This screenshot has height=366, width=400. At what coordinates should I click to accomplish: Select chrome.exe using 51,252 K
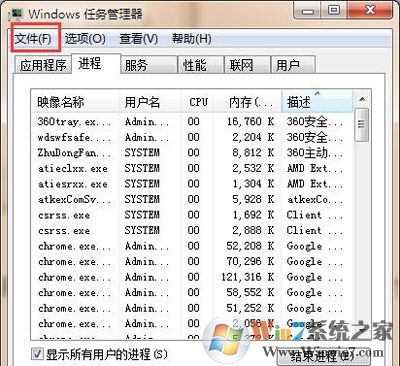(192, 308)
